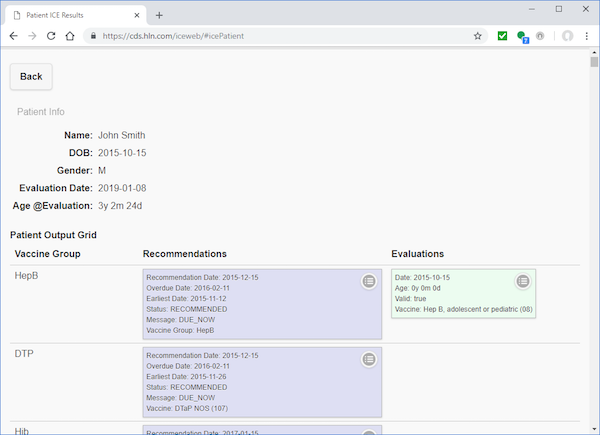This screenshot has height=435, width=600.
Task: Select the name John Smith
Action: coord(122,135)
